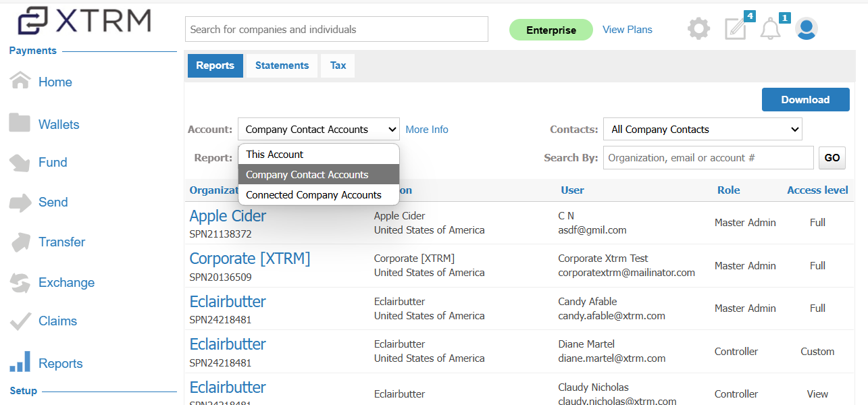Open the settings gear icon
The height and width of the screenshot is (405, 868).
(698, 28)
